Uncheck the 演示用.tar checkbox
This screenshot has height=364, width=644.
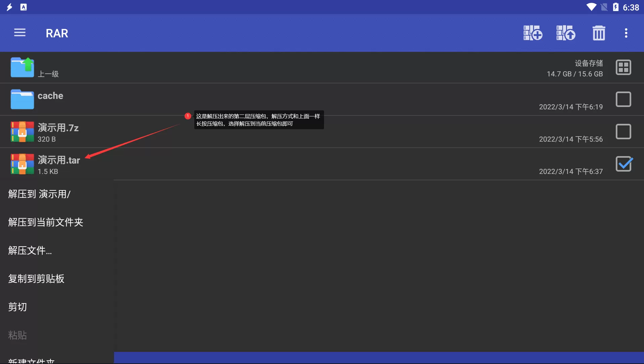click(623, 164)
